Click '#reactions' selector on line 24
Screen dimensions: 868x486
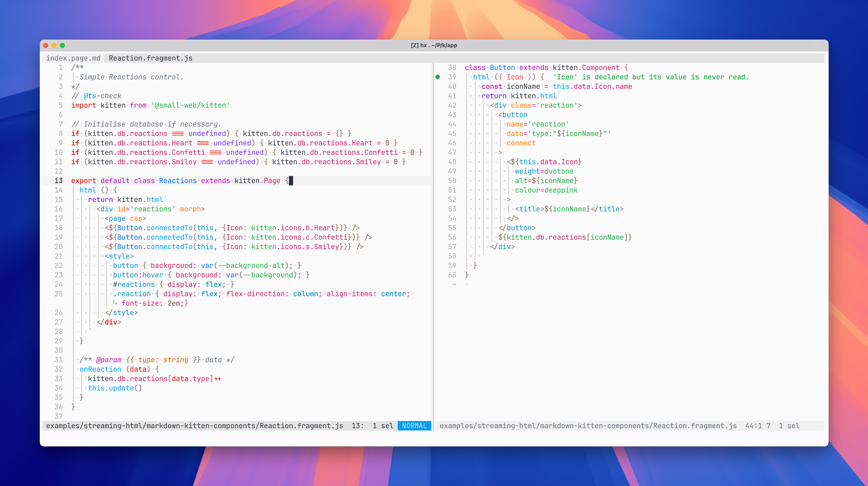[x=134, y=285]
